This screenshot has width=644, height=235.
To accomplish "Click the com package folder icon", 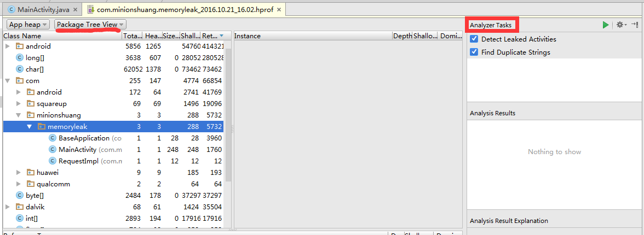I will (x=20, y=81).
